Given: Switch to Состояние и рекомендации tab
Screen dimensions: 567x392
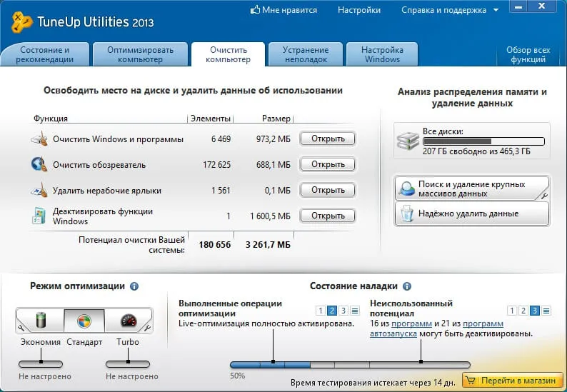Looking at the screenshot, I should pyautogui.click(x=45, y=54).
